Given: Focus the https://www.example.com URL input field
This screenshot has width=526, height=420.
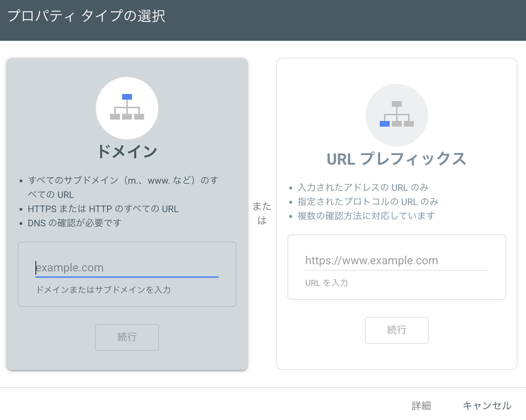Looking at the screenshot, I should [397, 260].
